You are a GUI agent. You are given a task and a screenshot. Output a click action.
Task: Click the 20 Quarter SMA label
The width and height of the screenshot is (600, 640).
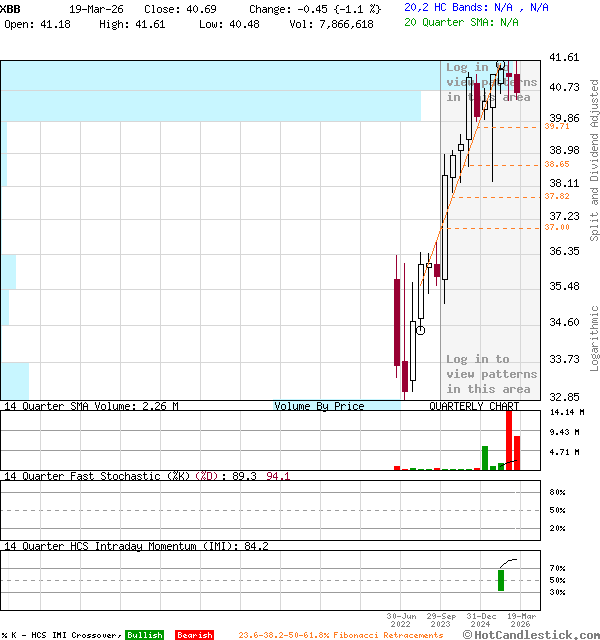point(461,22)
